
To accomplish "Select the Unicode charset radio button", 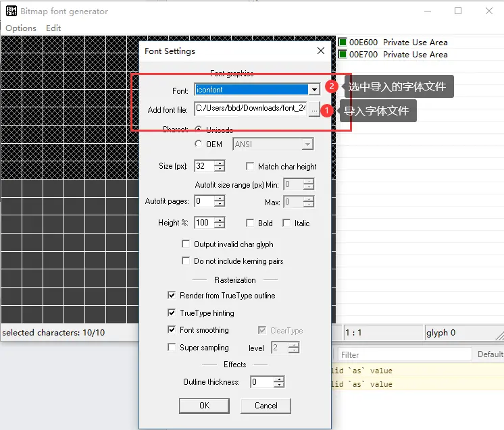I will click(x=199, y=129).
